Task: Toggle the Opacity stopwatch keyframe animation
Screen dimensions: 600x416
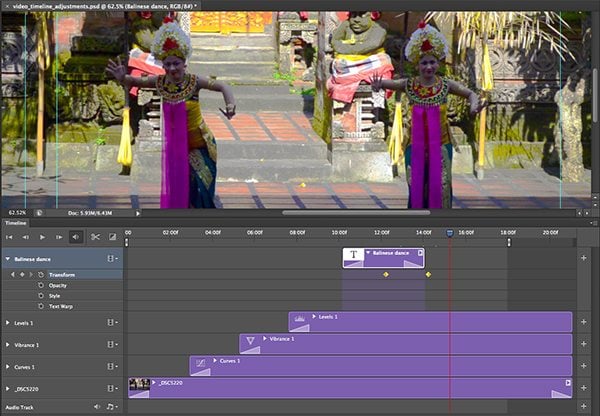Action: (41, 285)
